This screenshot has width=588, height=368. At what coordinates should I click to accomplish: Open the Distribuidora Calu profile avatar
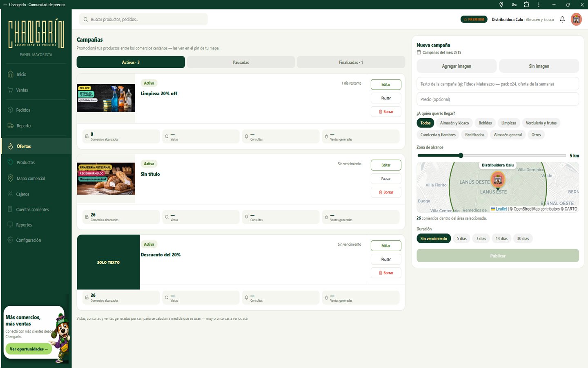point(576,19)
